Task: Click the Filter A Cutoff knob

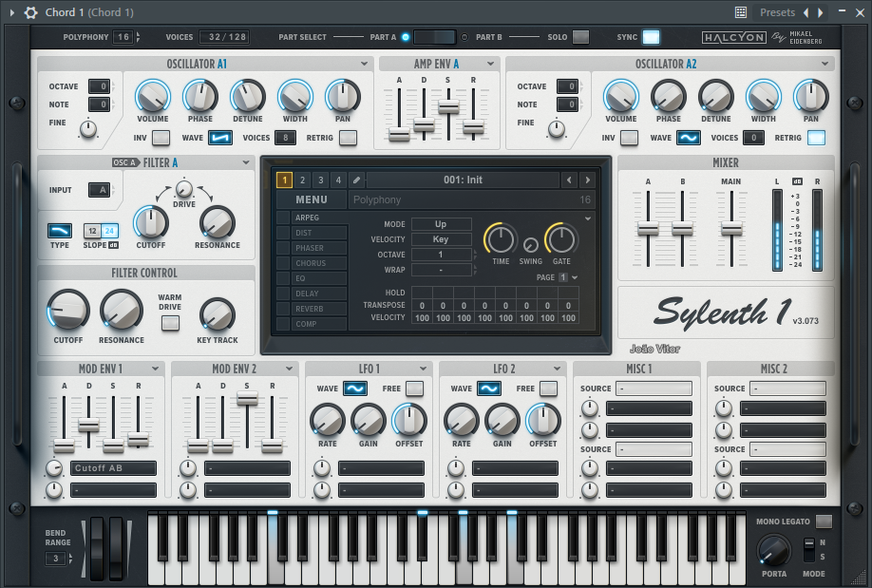Action: coord(151,222)
